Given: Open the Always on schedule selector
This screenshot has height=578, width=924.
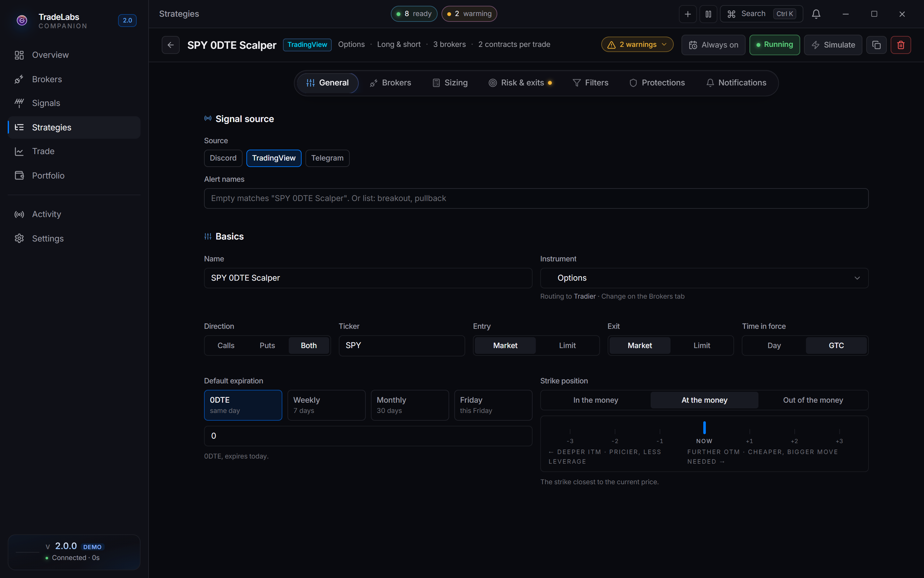Looking at the screenshot, I should (x=713, y=45).
